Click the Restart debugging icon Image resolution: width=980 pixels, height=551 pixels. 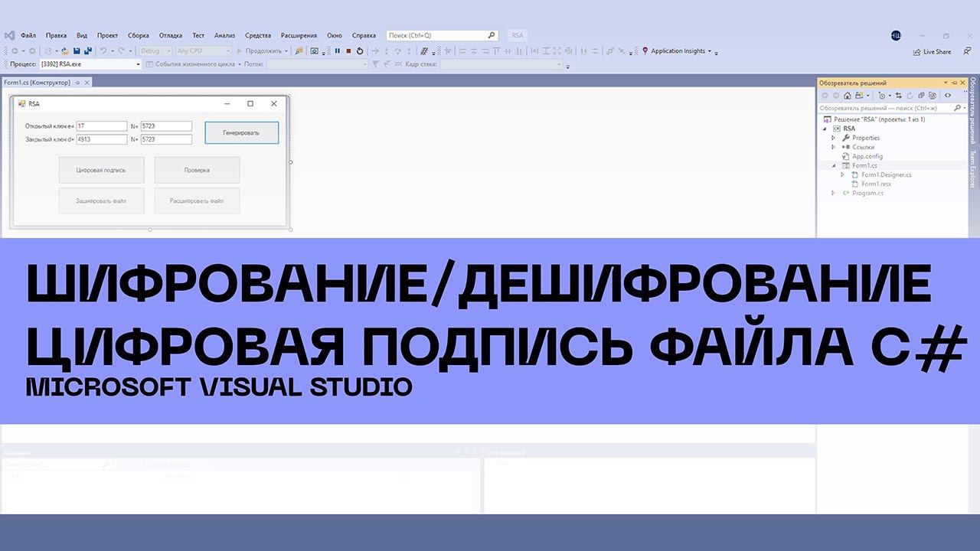coord(360,51)
